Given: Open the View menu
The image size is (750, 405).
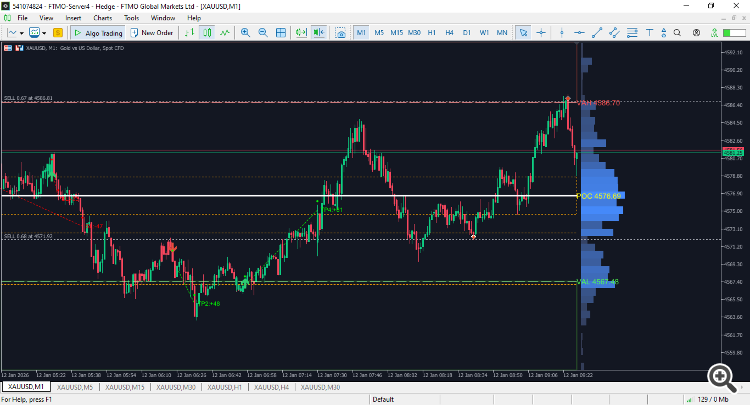Looking at the screenshot, I should point(46,18).
